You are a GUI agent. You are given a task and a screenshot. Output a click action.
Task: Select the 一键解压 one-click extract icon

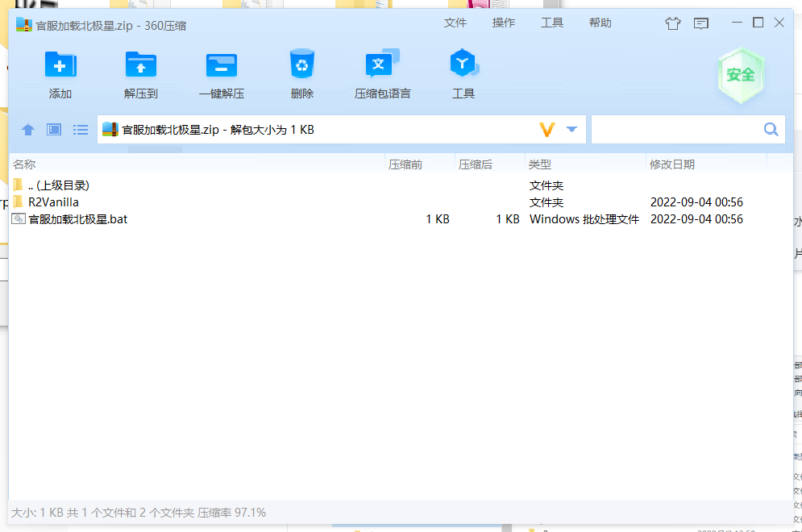[222, 65]
